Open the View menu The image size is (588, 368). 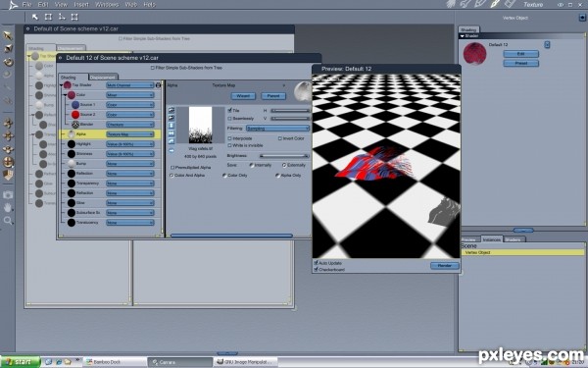pos(61,5)
